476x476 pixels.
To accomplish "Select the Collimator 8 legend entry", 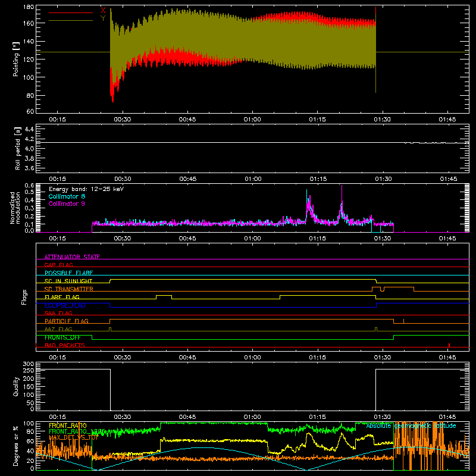I will coord(67,196).
